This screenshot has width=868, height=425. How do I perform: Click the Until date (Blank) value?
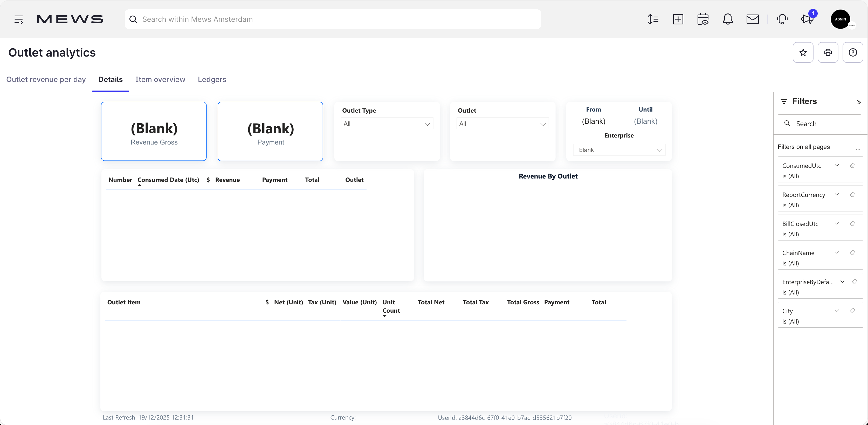click(646, 121)
